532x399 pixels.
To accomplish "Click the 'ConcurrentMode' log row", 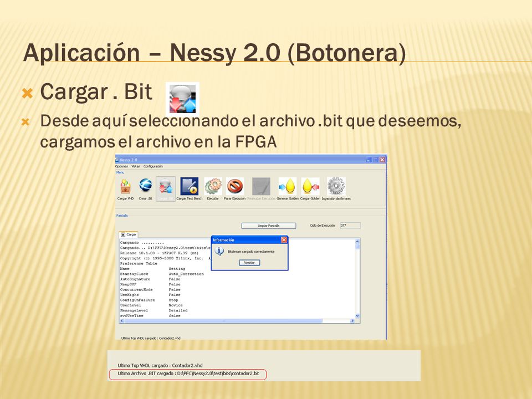I will [x=150, y=290].
